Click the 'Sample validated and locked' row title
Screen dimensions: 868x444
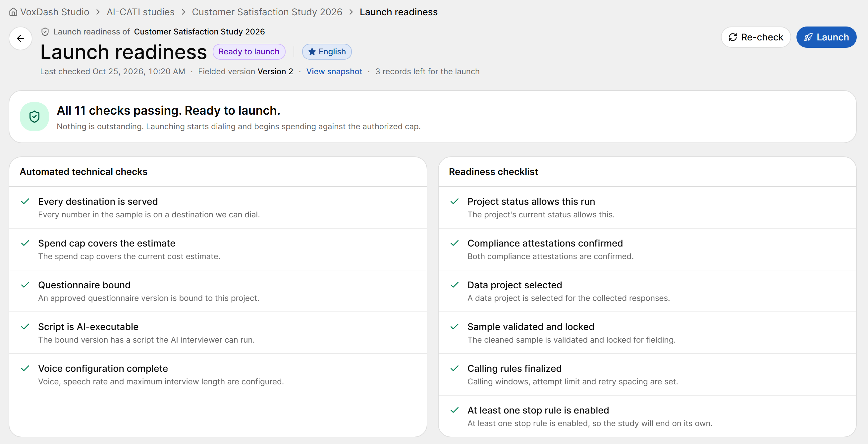(x=531, y=327)
